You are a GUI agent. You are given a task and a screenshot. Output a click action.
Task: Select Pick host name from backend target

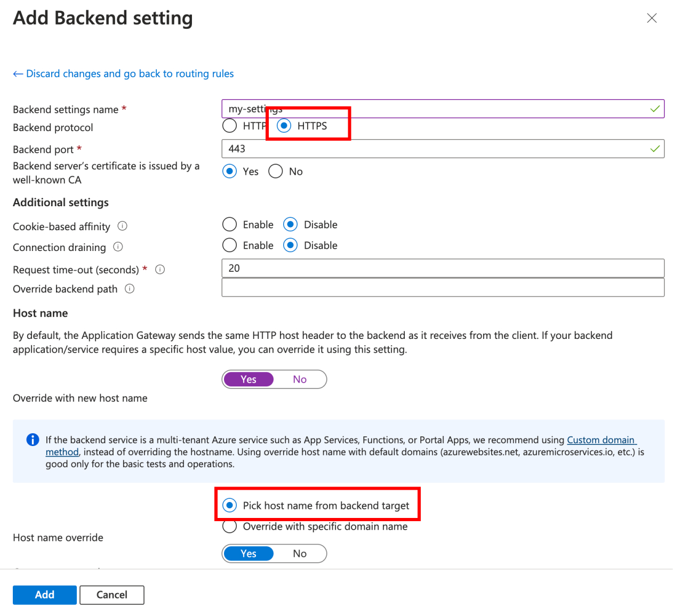pos(229,505)
